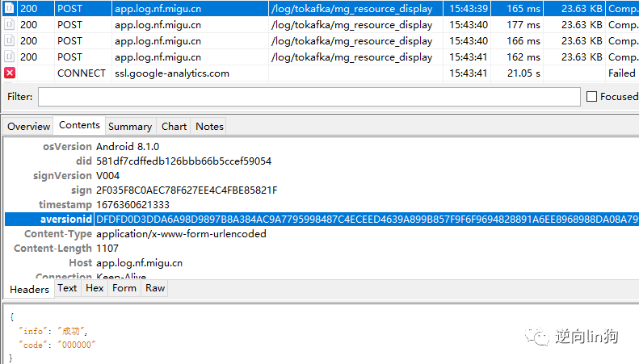Enable the Focused checkbox
Image resolution: width=639 pixels, height=364 pixels.
point(591,97)
